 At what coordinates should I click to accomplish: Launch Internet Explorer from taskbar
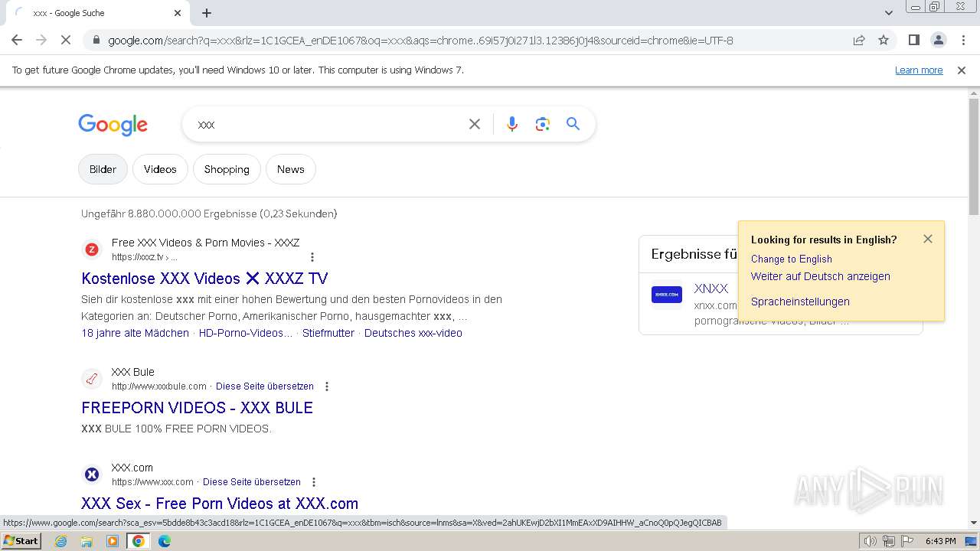61,541
